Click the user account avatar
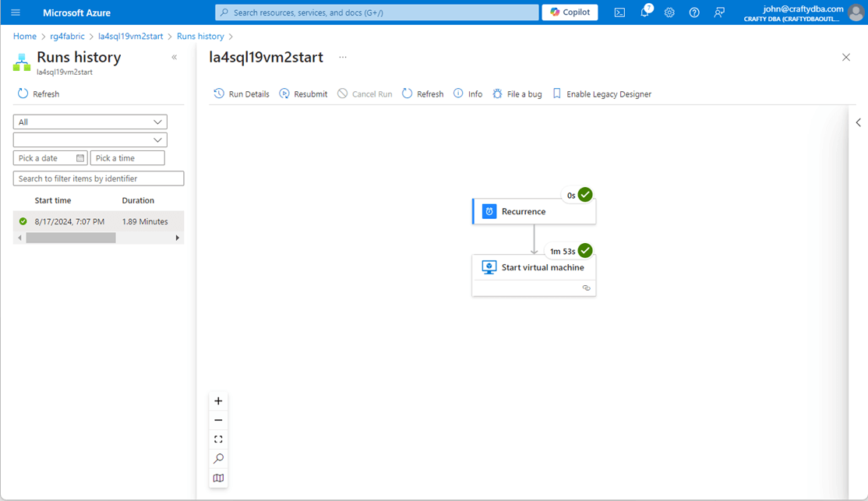This screenshot has height=501, width=868. tap(856, 12)
